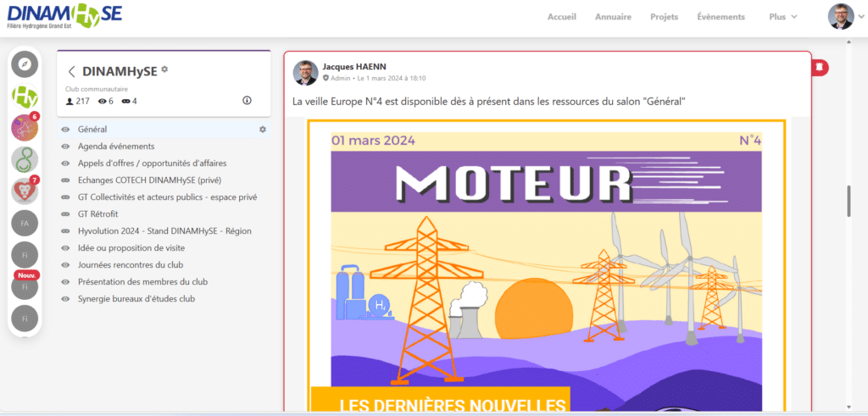Open settings gear next to DINAMHySE title
The image size is (868, 416).
(164, 69)
